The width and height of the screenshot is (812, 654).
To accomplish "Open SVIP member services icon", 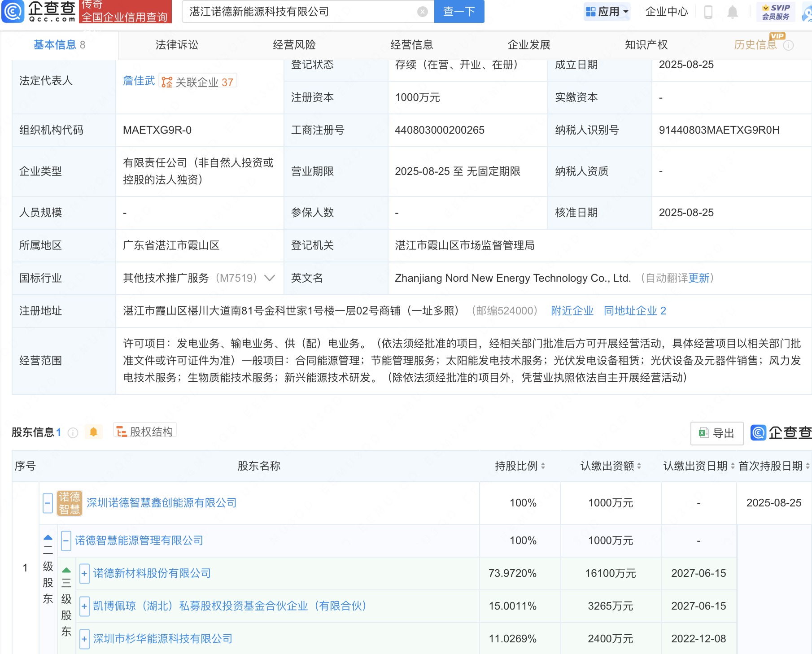I will click(x=776, y=12).
